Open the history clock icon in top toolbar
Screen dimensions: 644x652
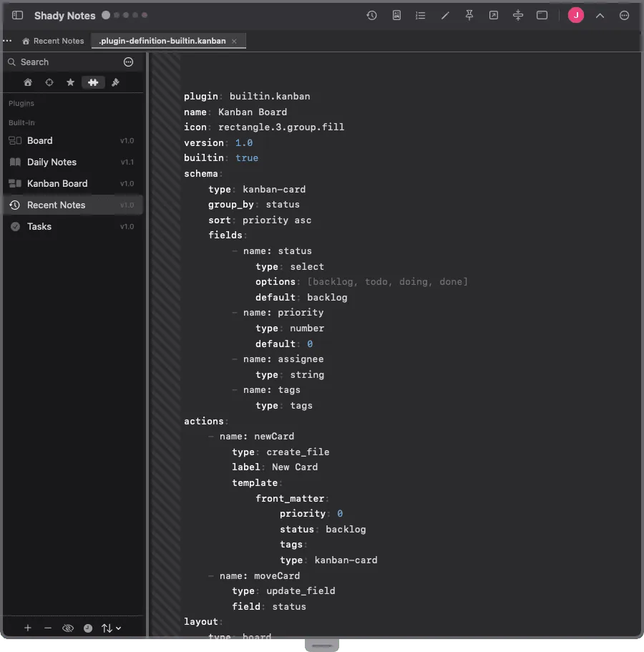click(371, 15)
